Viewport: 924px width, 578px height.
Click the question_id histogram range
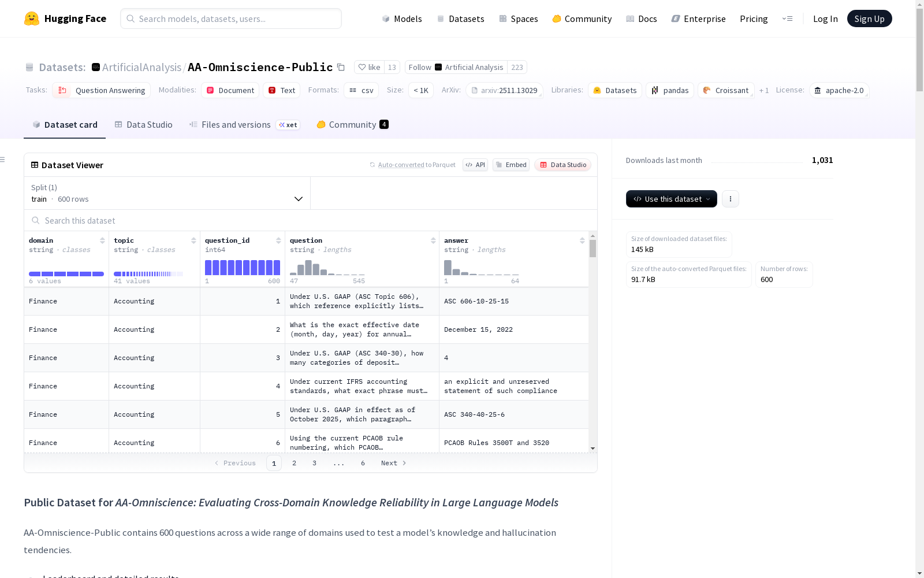click(243, 268)
